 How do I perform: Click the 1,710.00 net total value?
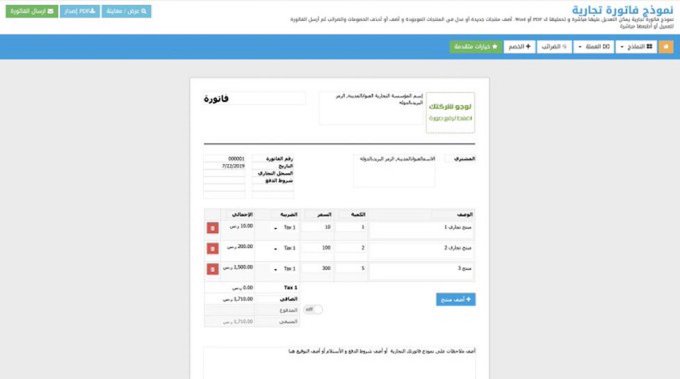(238, 299)
